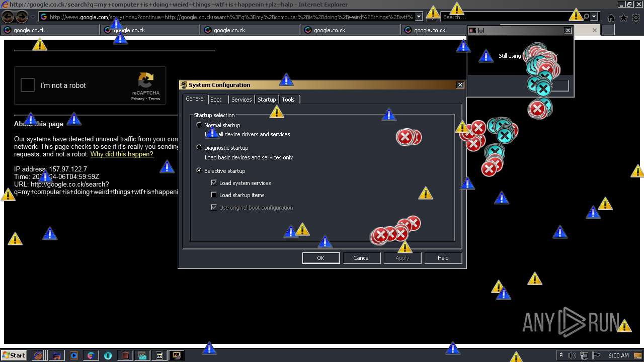Click IP address 157.97.122.7 text
644x362 pixels.
point(50,169)
